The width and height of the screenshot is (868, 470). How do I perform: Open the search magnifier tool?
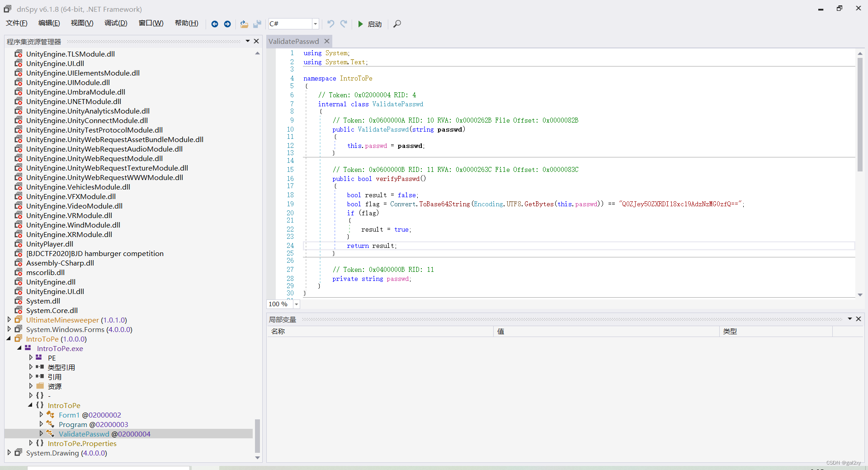(x=397, y=24)
